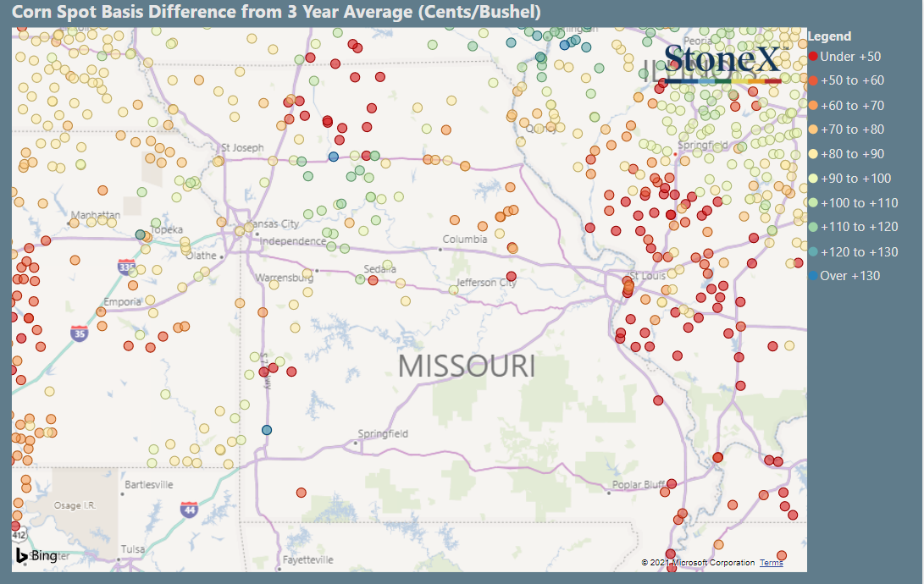Click the St Louis map label

[x=647, y=276]
